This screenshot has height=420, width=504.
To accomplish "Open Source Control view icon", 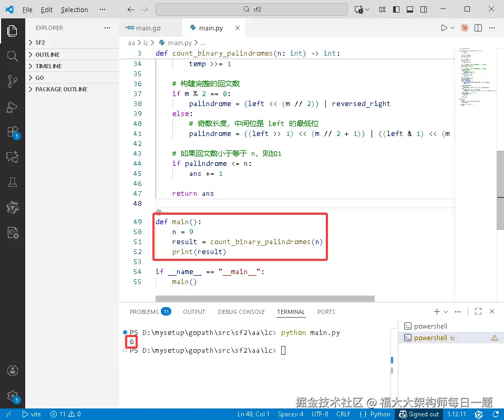I will click(12, 81).
